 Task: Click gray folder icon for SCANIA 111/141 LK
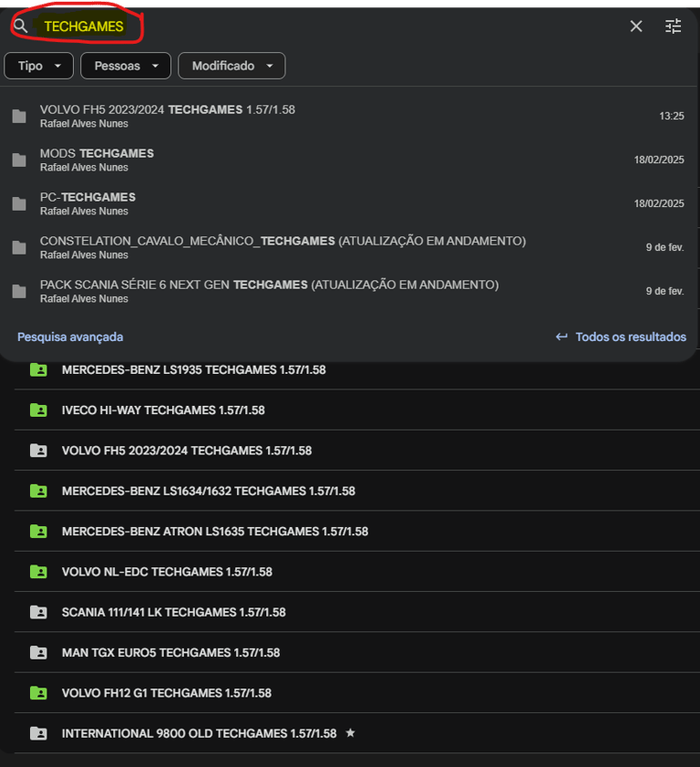click(x=38, y=613)
